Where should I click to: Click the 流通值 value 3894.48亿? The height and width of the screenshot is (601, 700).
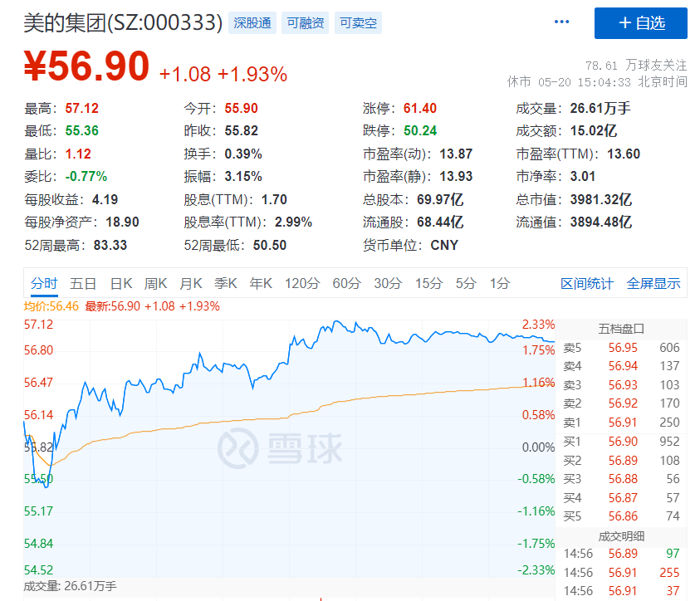click(601, 222)
